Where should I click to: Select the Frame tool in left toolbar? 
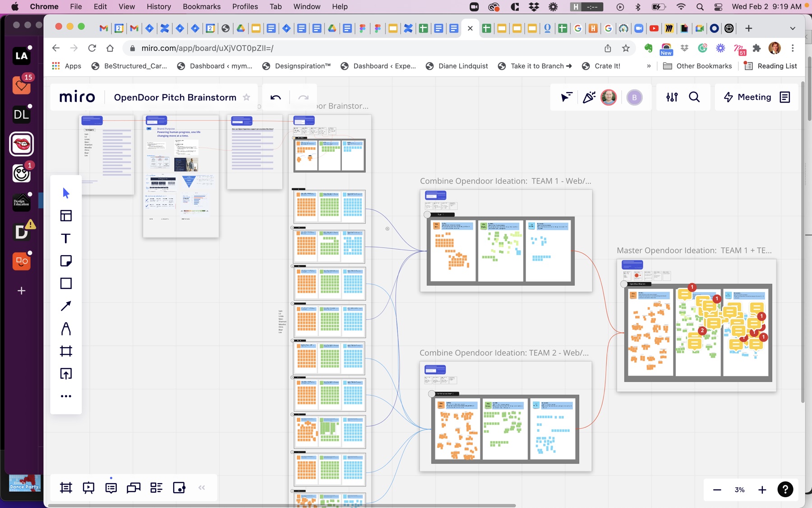click(66, 351)
